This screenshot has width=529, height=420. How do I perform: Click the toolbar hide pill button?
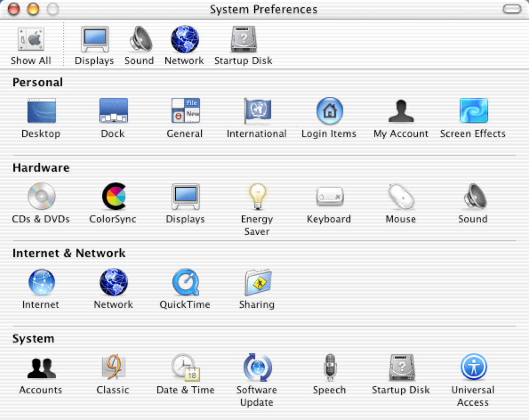point(512,9)
